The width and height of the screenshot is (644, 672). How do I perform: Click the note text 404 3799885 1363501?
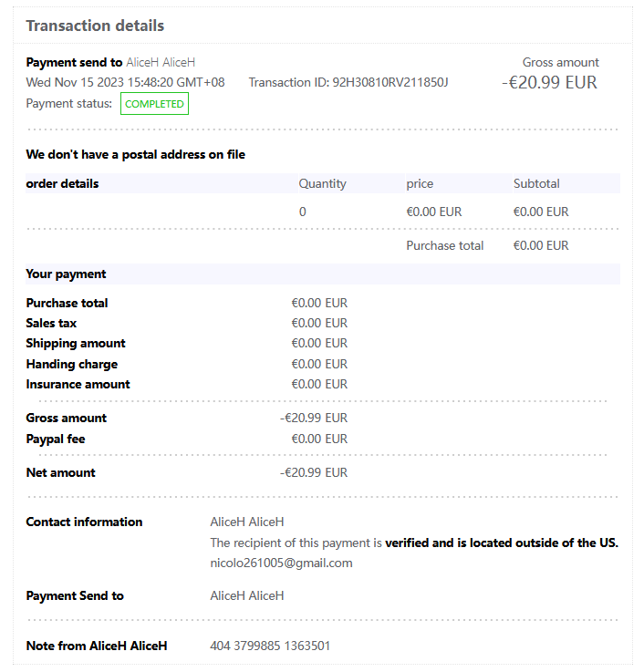point(270,646)
